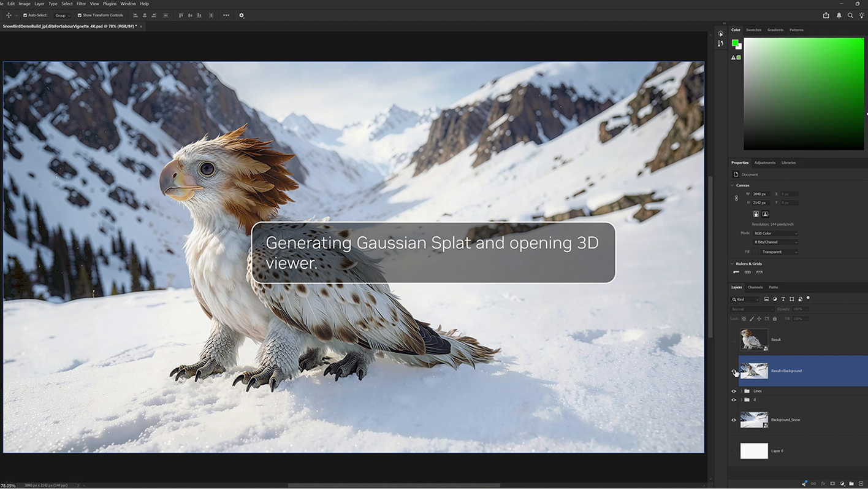Hide the Background_Snow layer
Screen dimensions: 868x489
[x=734, y=420]
